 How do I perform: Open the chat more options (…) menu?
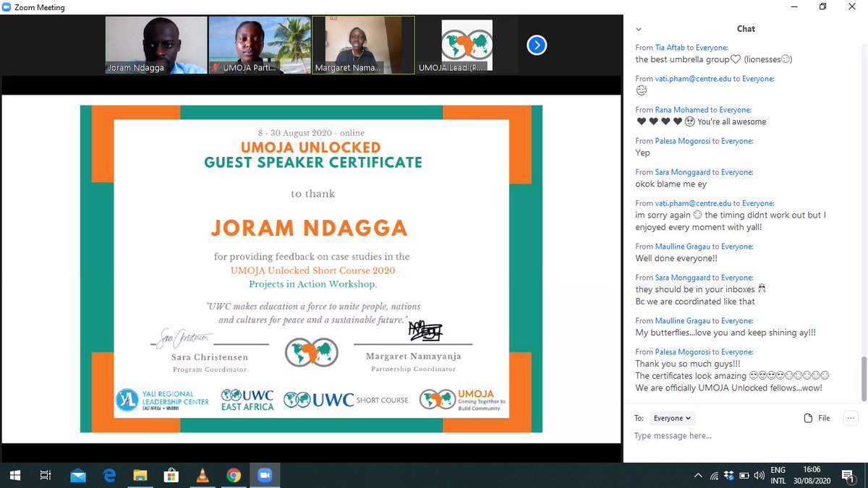[x=851, y=418]
